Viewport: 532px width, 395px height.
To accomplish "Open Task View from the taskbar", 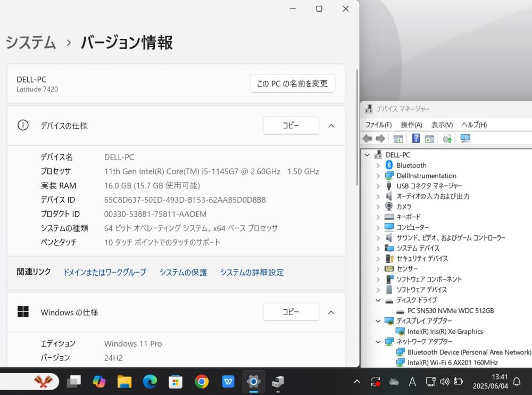I will point(73,381).
